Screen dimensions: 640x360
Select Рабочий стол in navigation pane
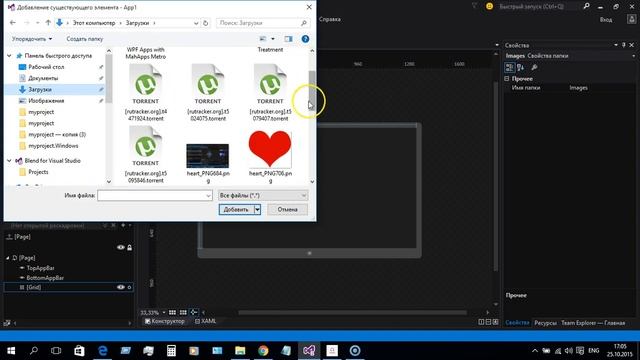pyautogui.click(x=46, y=67)
